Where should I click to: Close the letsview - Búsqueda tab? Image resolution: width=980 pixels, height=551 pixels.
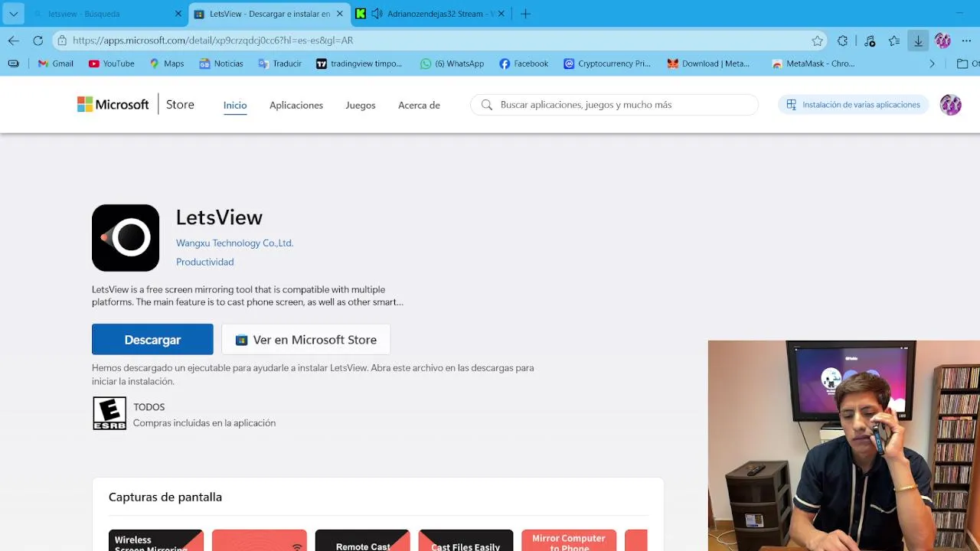point(178,14)
